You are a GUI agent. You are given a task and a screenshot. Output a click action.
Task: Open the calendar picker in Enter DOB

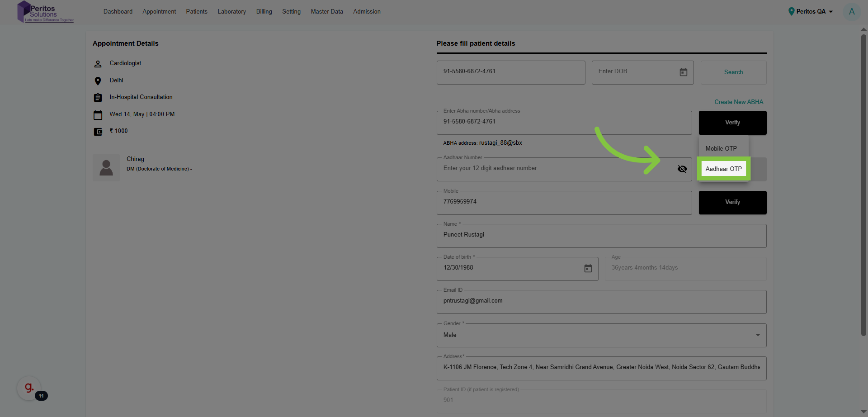[x=683, y=72]
